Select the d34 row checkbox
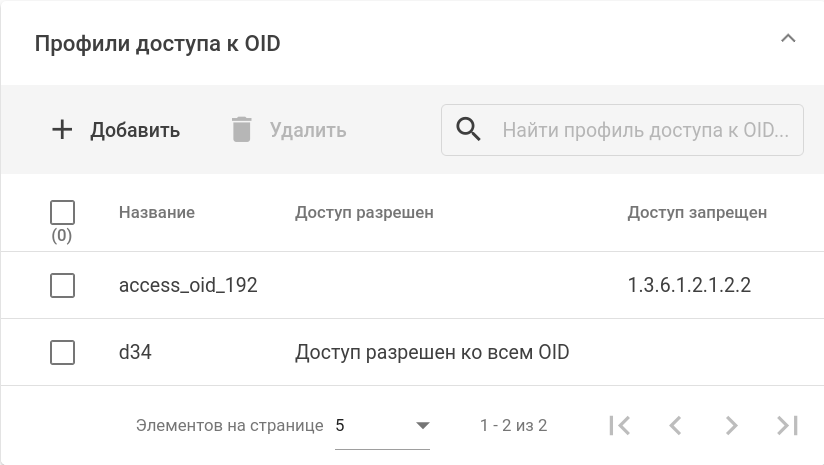This screenshot has height=465, width=824. pos(62,352)
